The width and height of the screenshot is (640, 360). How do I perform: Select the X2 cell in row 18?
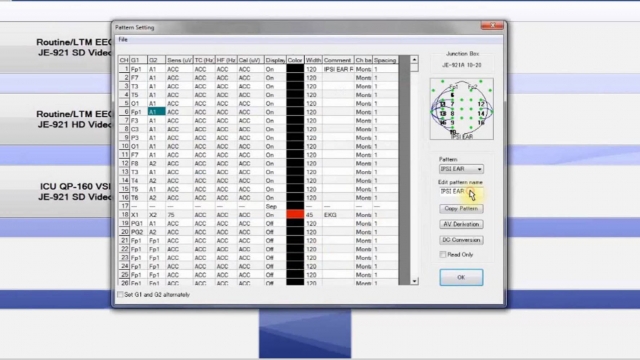tap(156, 215)
